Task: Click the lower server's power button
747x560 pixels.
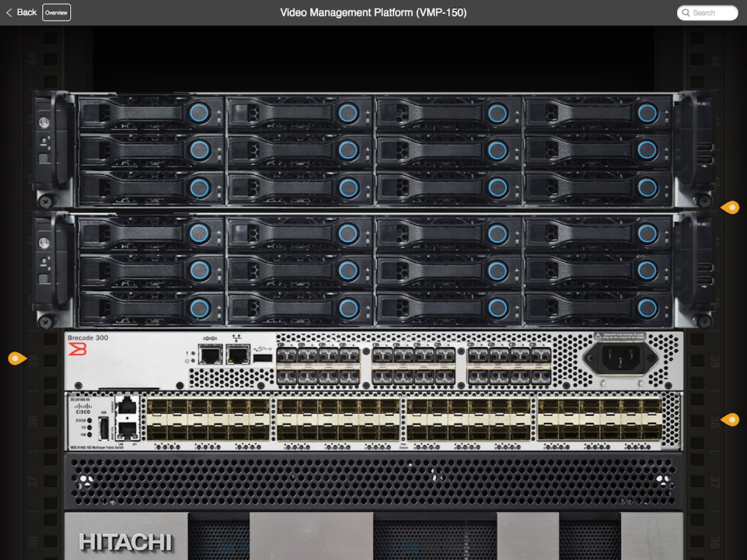Action: pos(44,244)
